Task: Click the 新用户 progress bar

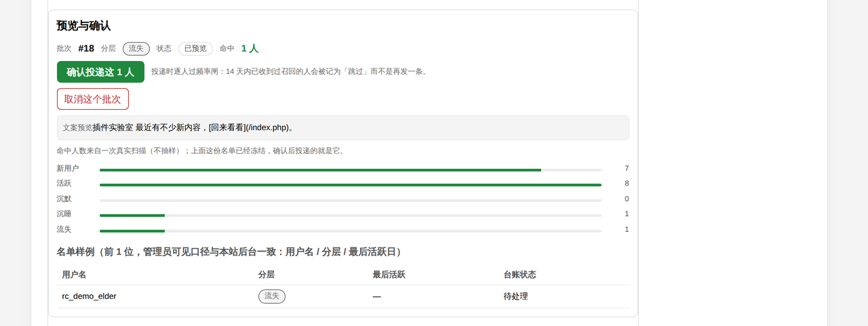Action: 351,169
